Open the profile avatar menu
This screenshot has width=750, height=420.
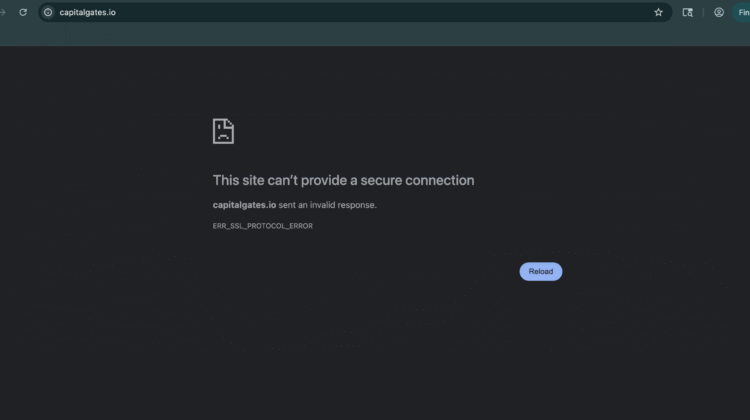pos(719,12)
